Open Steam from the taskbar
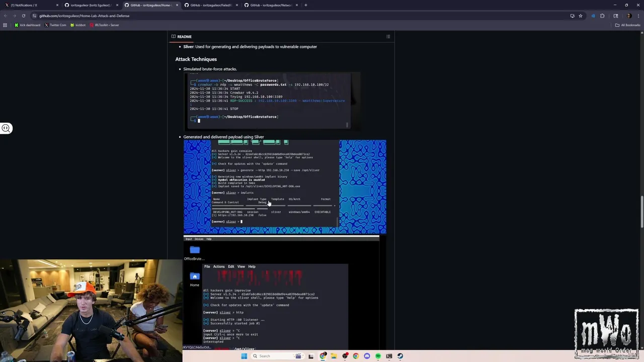644x362 pixels. click(400, 356)
